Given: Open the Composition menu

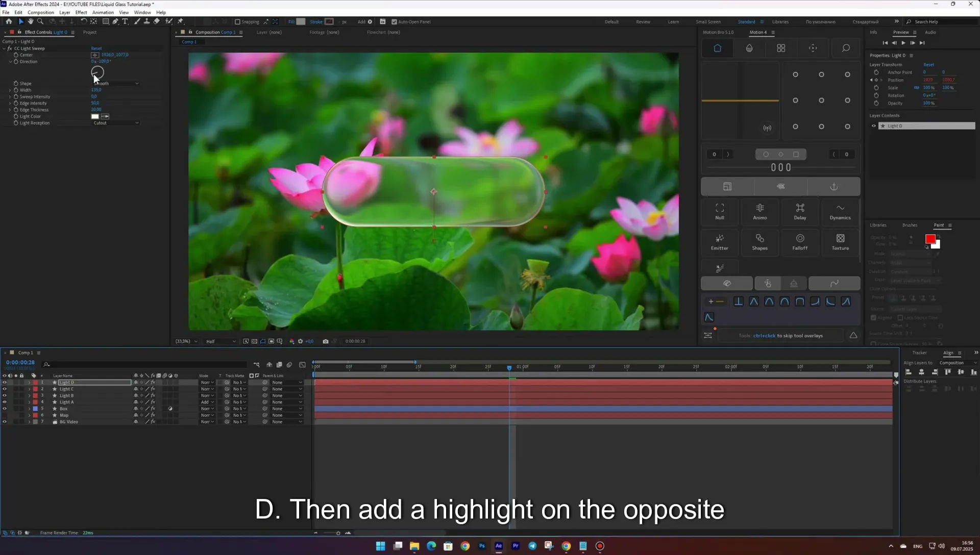Looking at the screenshot, I should [41, 12].
